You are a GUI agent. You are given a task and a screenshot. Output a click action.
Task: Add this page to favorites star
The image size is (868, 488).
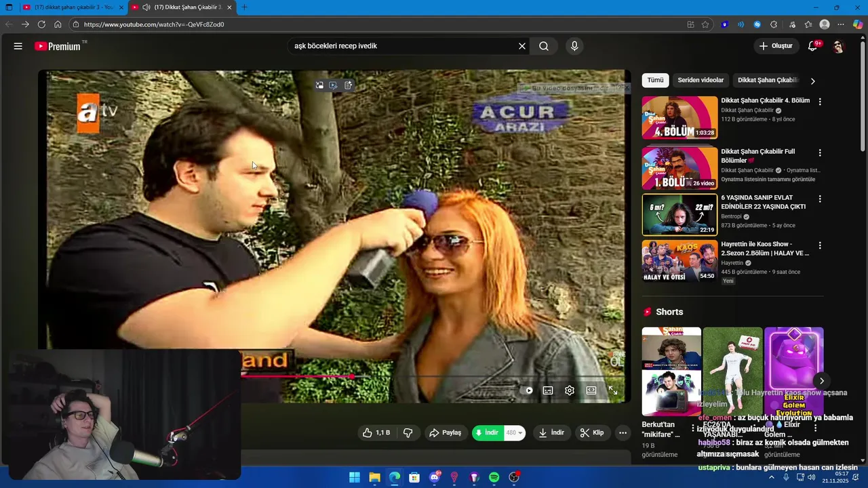coord(705,24)
